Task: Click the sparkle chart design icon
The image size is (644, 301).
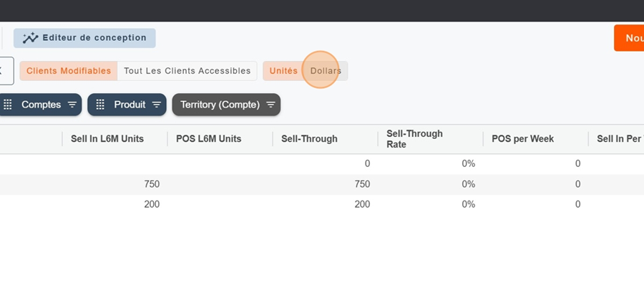Action: pyautogui.click(x=31, y=38)
